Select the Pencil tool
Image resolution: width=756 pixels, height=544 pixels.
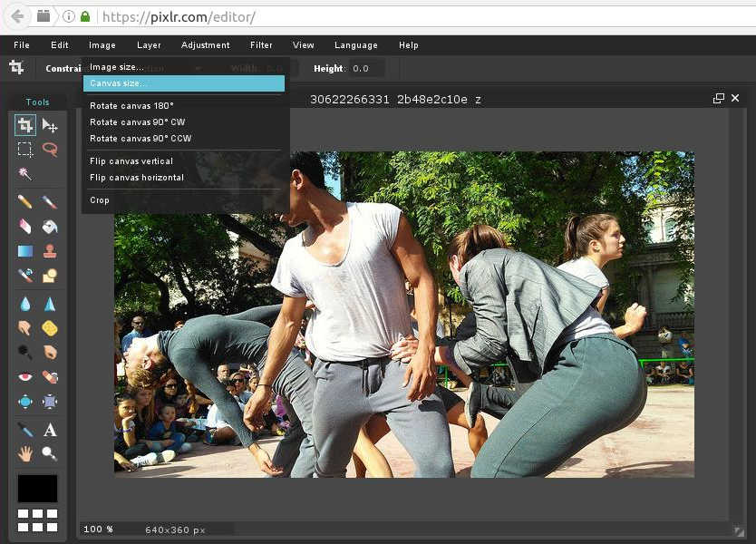[25, 201]
